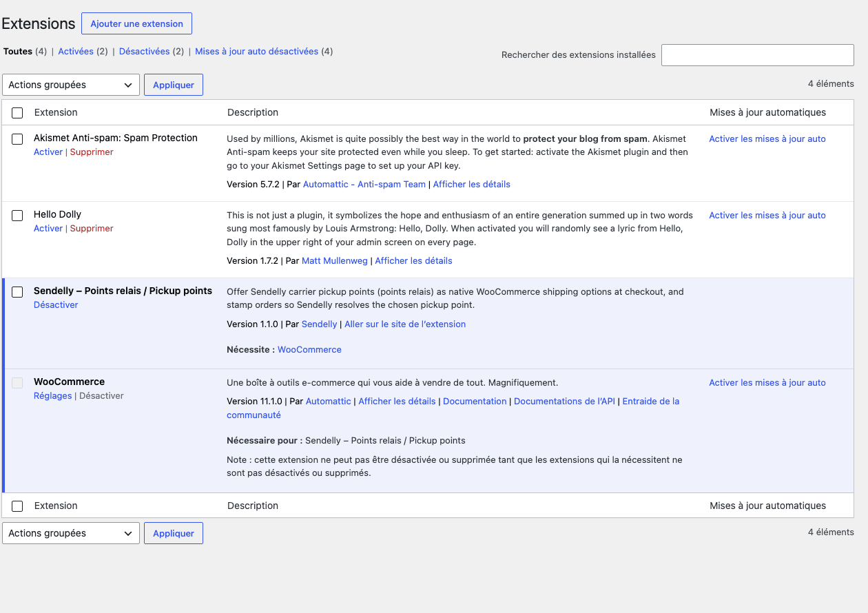Click Version 11.1.0 text
Screen dimensions: 868x613
coord(254,401)
